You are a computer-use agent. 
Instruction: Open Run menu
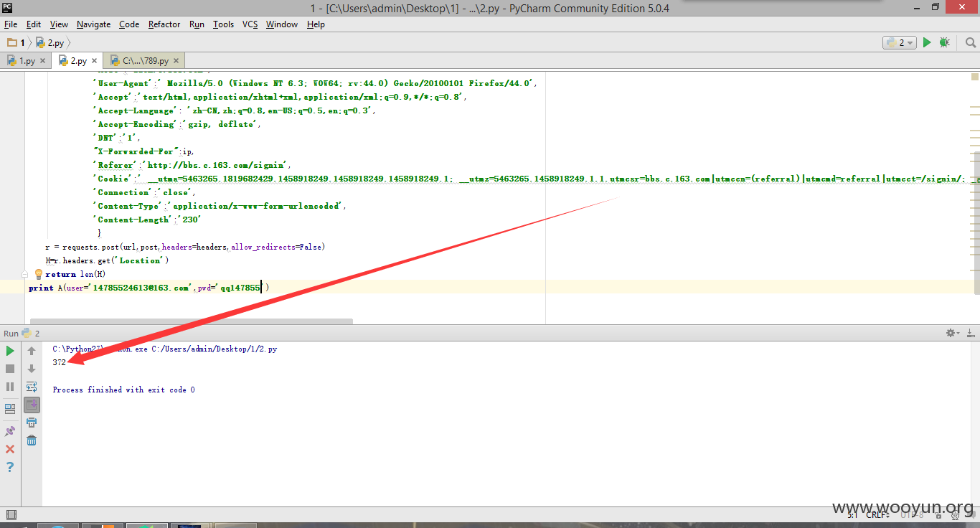point(197,24)
